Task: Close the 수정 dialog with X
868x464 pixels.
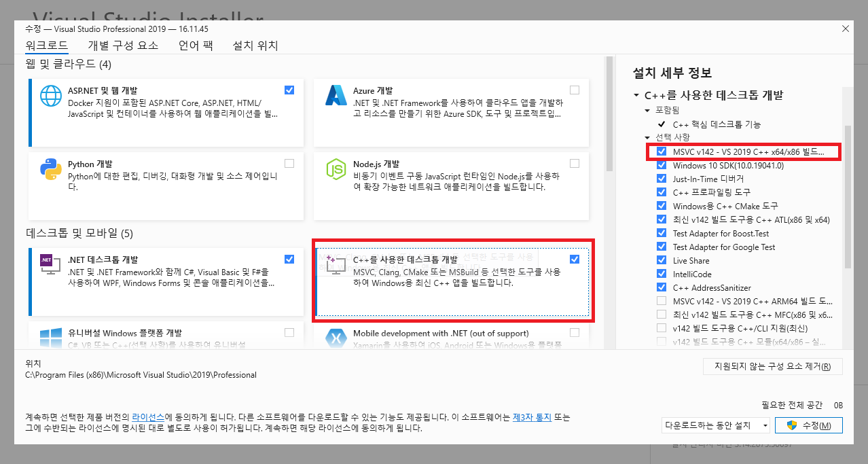Action: coord(846,29)
